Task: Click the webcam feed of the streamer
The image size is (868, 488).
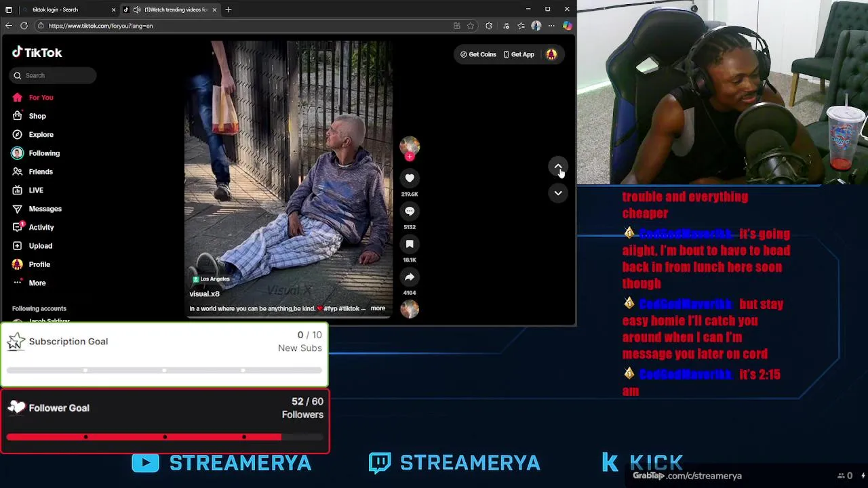Action: pyautogui.click(x=722, y=92)
